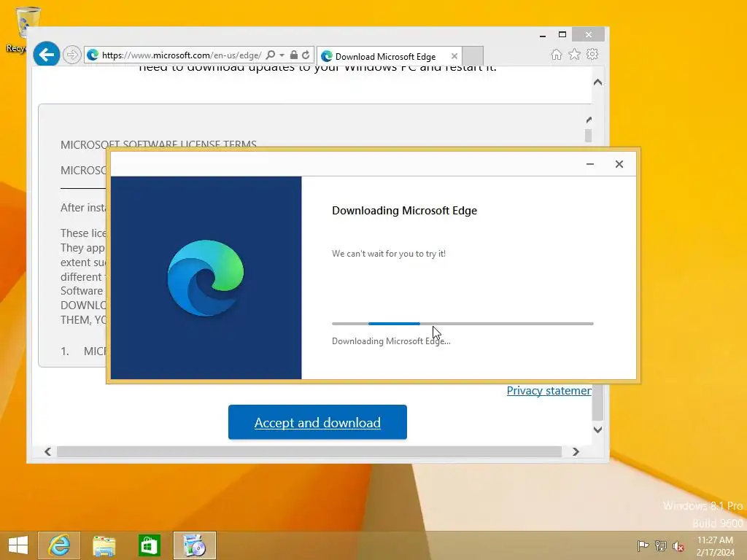Close the Edge installer dialog
This screenshot has width=747, height=560.
(619, 164)
